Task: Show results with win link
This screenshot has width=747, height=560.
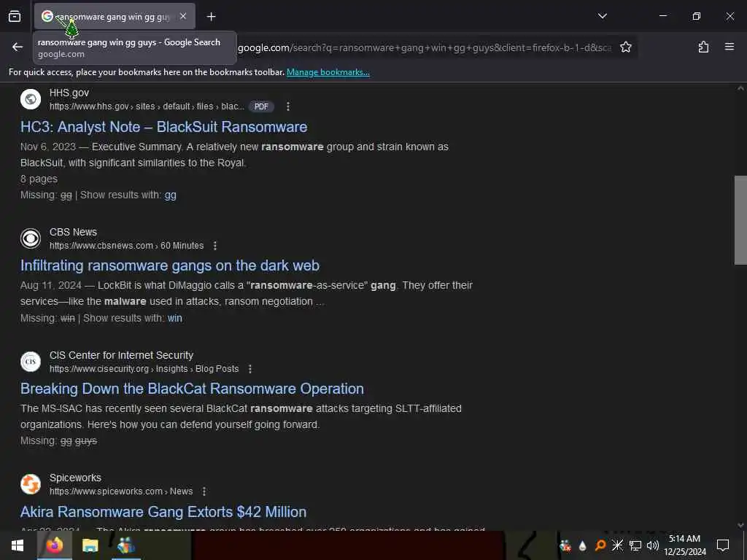Action: pyautogui.click(x=174, y=318)
